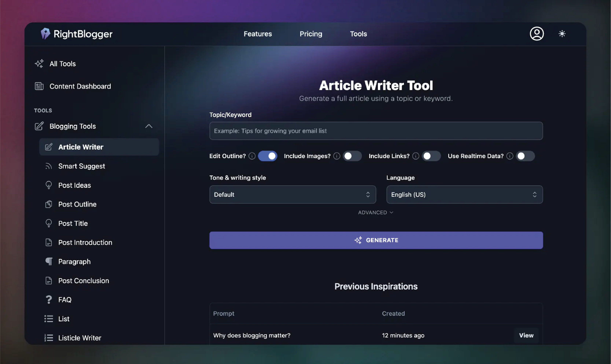The image size is (611, 364).
Task: Open the Tone & writing style dropdown
Action: (292, 195)
